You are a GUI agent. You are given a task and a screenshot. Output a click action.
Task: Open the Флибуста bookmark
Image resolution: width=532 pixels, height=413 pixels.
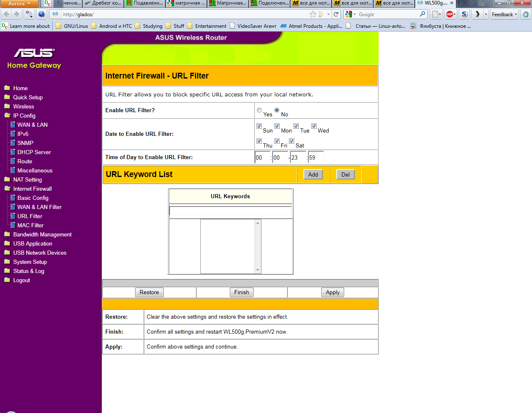click(441, 26)
